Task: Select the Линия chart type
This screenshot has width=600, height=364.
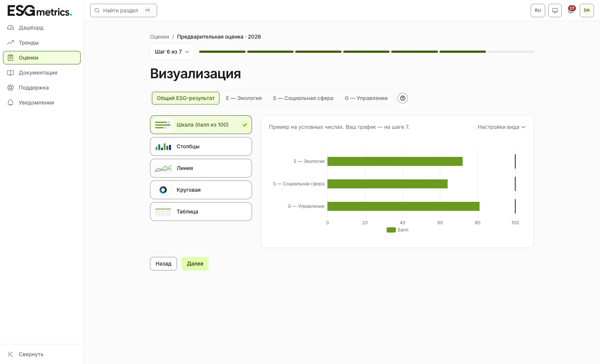Action: pyautogui.click(x=201, y=168)
